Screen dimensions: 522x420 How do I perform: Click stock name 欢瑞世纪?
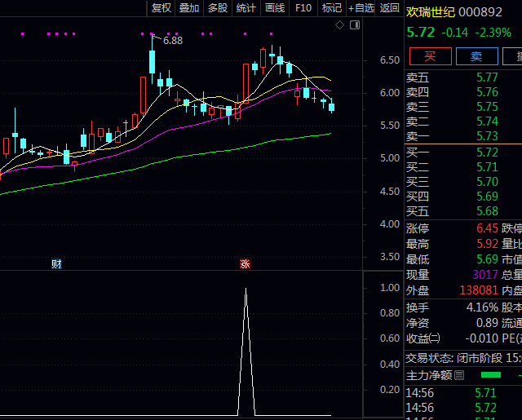click(430, 12)
